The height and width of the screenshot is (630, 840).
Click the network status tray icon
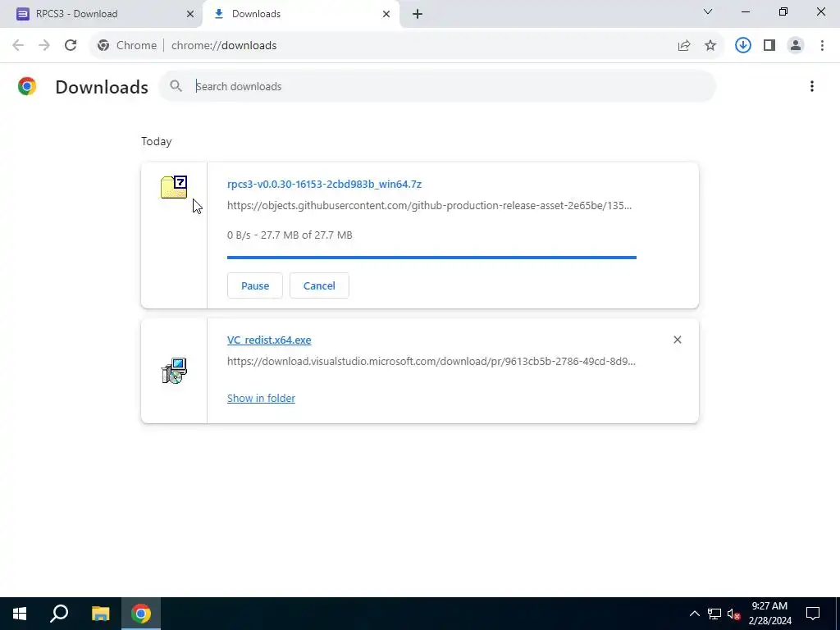coord(714,614)
